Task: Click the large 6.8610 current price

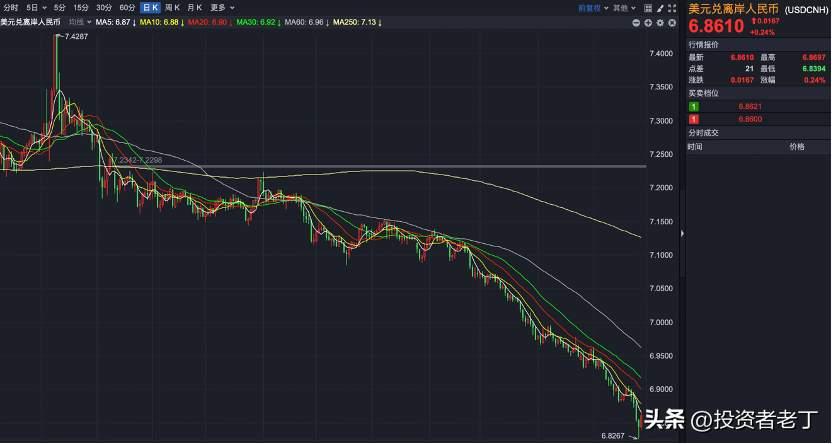Action: pyautogui.click(x=717, y=26)
